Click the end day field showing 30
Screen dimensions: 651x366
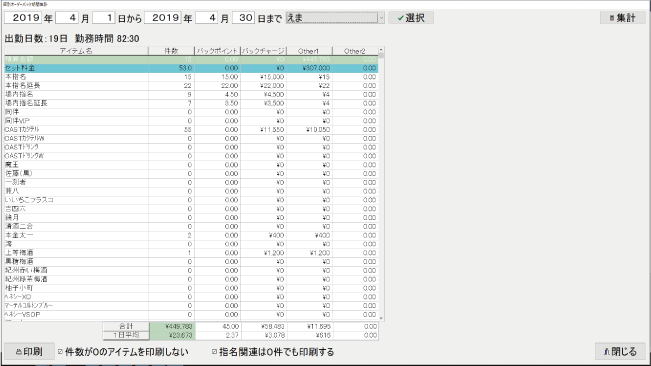(x=243, y=18)
